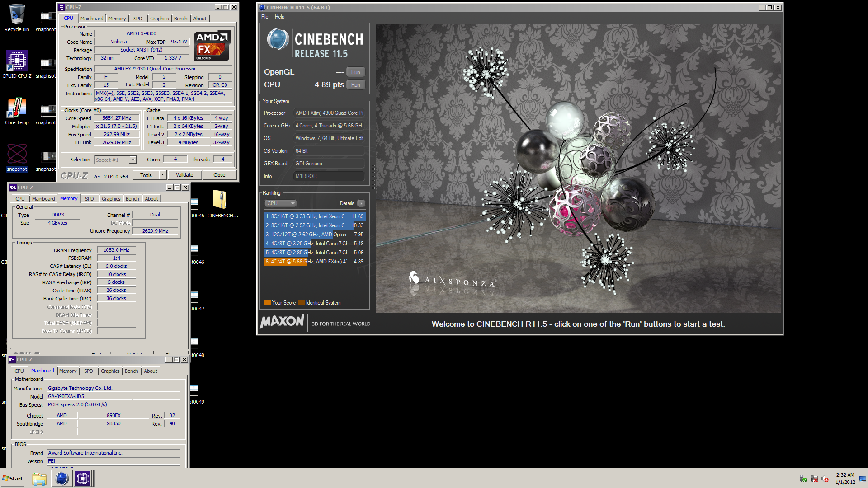Open Safely Remove Hardware tray icon
868x488 pixels.
click(x=803, y=479)
